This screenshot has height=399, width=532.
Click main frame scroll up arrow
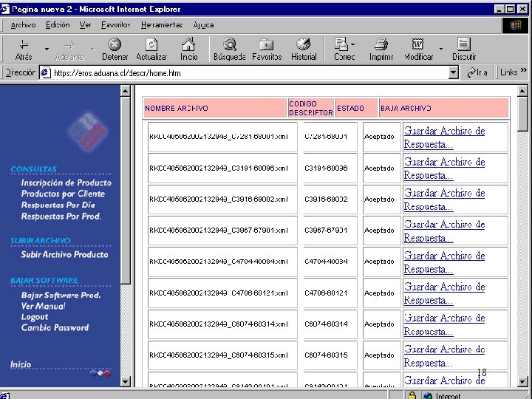[523, 91]
